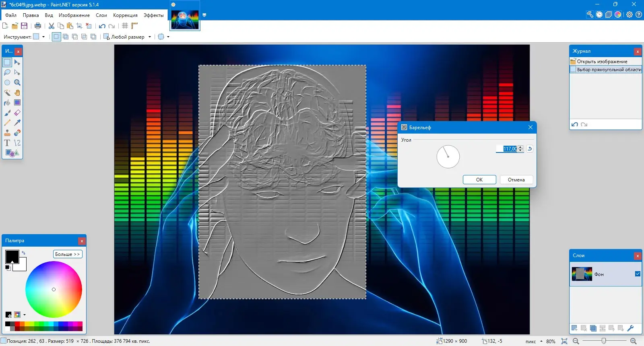
Task: Click Отмена in the Барельеф dialog
Action: coord(516,180)
